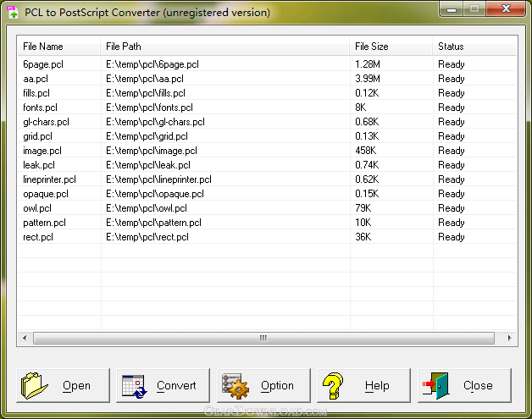
Task: Select the owl.pcl file name
Action: tap(37, 208)
